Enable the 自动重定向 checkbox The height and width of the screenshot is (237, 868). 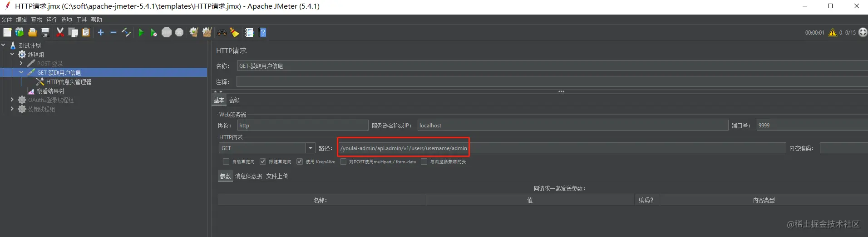tap(226, 161)
